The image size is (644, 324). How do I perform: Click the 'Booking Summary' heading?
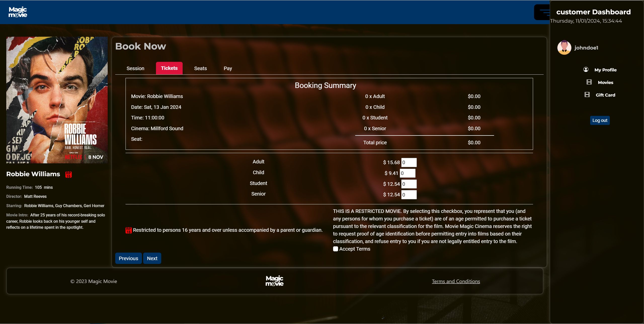[325, 85]
